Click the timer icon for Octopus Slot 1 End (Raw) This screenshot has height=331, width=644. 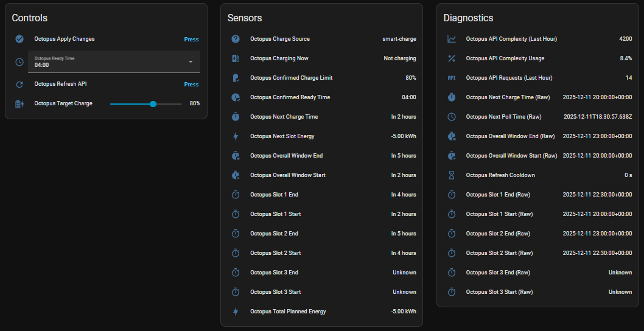[452, 195]
